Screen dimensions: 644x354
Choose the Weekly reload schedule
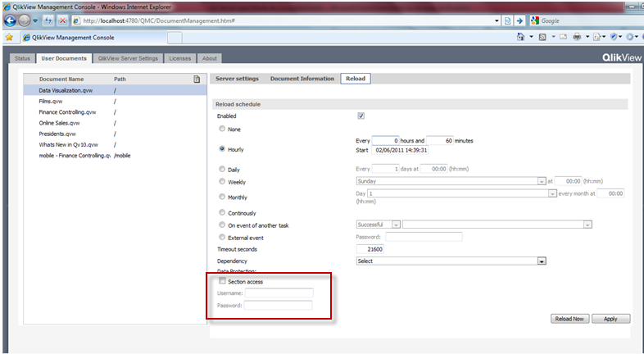[222, 181]
